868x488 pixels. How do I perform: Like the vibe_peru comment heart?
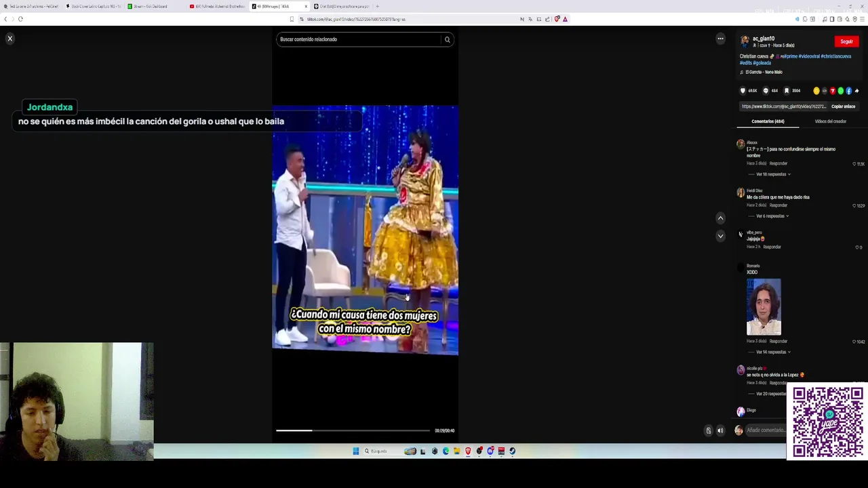pyautogui.click(x=856, y=247)
